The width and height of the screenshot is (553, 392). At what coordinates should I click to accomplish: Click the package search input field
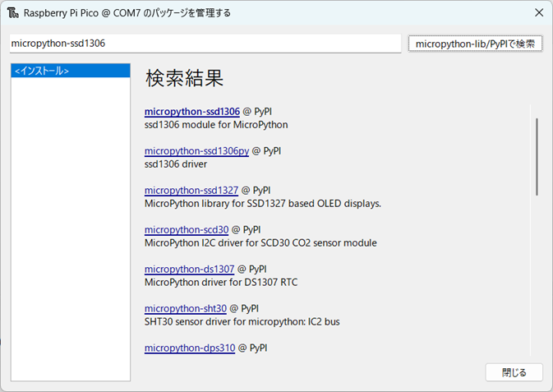(x=205, y=44)
